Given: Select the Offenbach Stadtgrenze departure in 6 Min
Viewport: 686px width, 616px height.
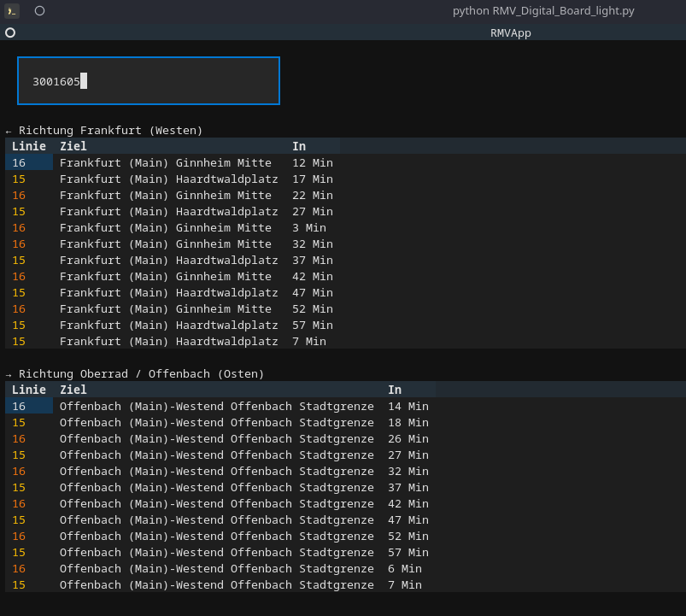Looking at the screenshot, I should coord(216,569).
